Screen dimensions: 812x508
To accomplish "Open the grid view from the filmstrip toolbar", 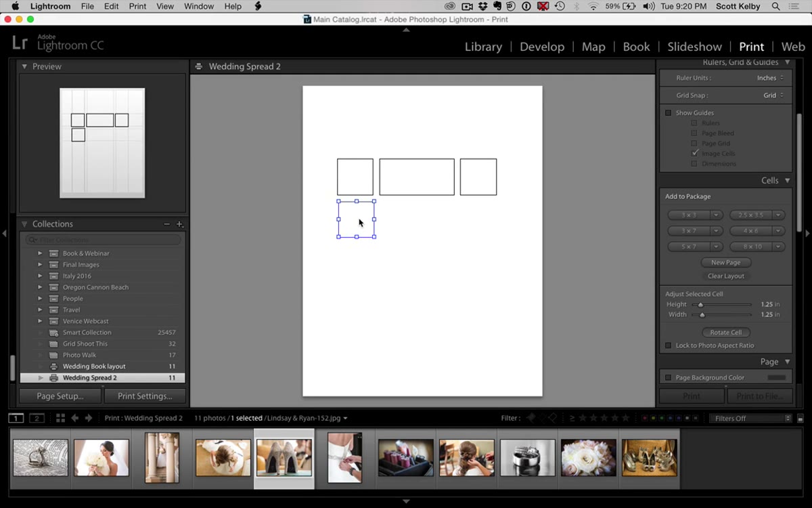I will 60,418.
